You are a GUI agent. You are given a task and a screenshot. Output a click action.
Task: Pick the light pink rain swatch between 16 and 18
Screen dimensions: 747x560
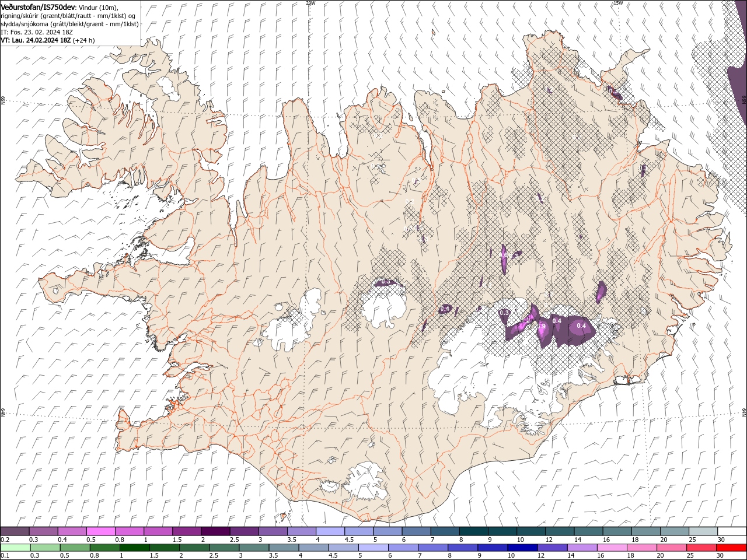point(612,548)
